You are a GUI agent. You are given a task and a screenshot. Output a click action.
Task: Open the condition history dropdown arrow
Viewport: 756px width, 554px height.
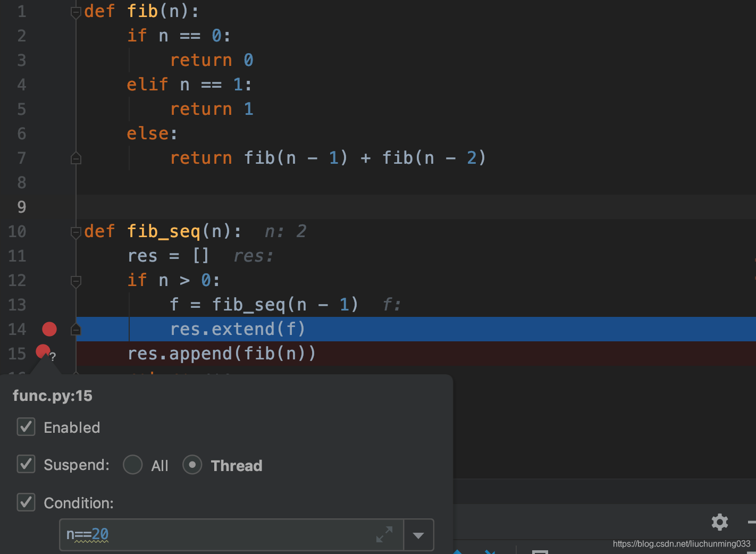pos(418,535)
